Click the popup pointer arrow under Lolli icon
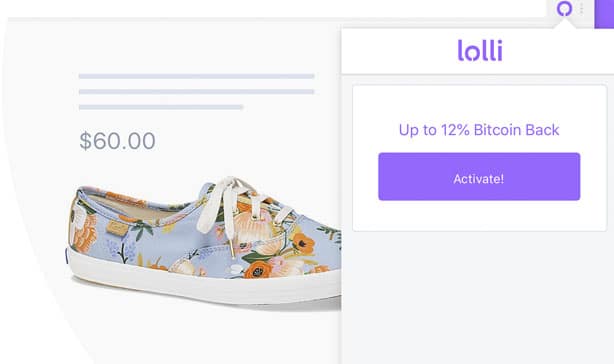 pyautogui.click(x=564, y=23)
